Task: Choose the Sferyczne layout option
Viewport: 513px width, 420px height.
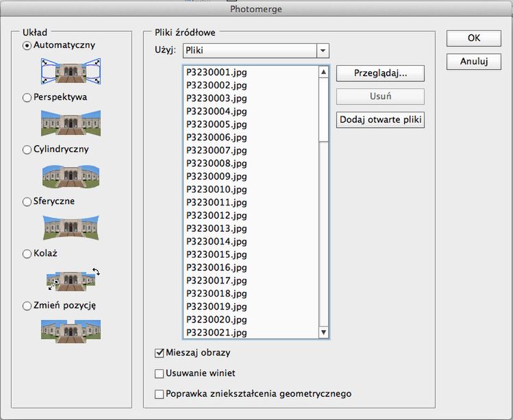Action: pos(27,201)
